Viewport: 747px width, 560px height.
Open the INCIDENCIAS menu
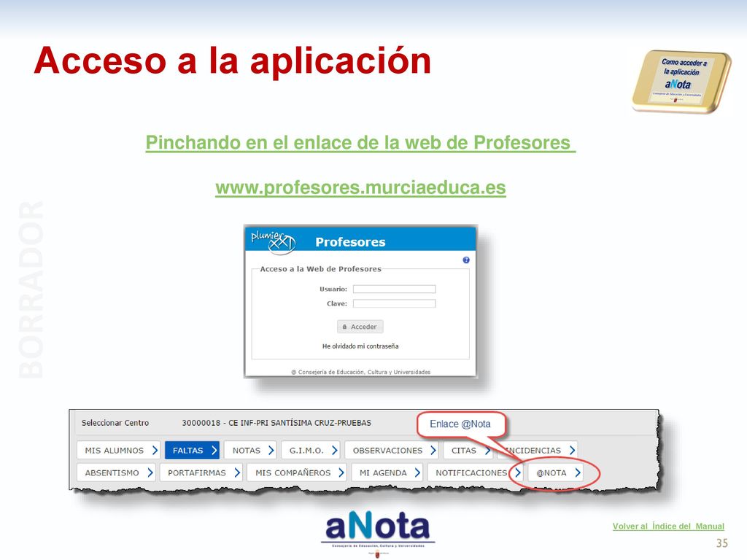click(x=538, y=450)
